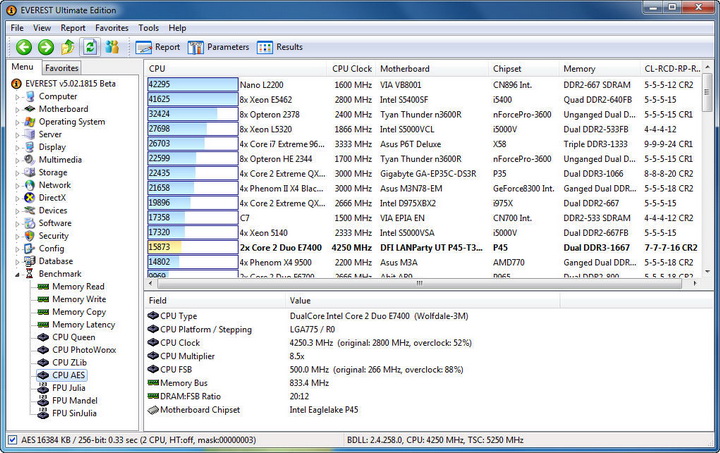Select the Motherboard Chipset field row
The width and height of the screenshot is (720, 453).
[354, 410]
